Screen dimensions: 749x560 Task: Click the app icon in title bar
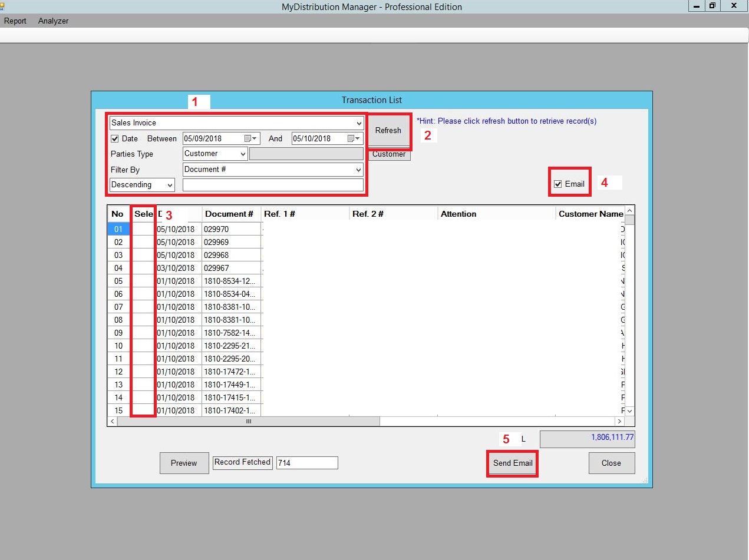(x=2, y=6)
